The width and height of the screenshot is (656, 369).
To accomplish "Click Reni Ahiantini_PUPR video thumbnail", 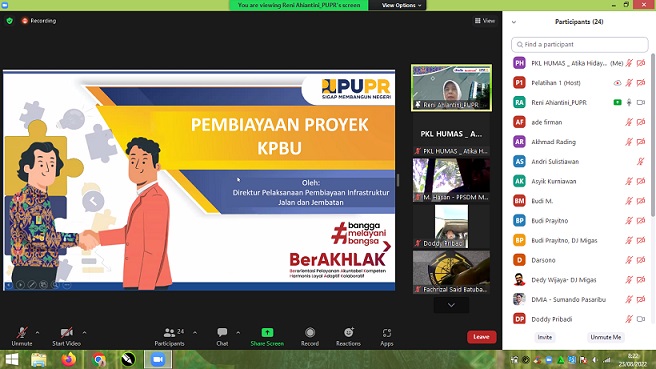I will click(x=451, y=87).
